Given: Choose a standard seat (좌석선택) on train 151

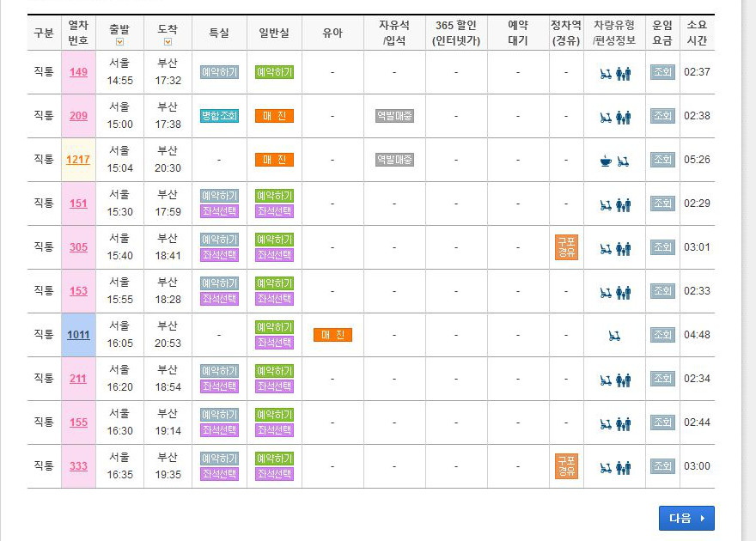Looking at the screenshot, I should coord(274,211).
